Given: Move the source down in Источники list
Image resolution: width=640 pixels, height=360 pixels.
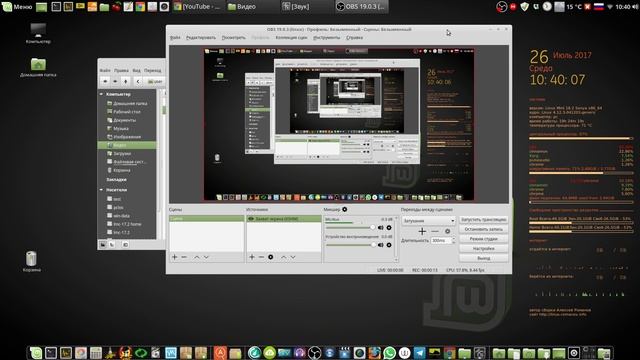Looking at the screenshot, I should click(293, 257).
